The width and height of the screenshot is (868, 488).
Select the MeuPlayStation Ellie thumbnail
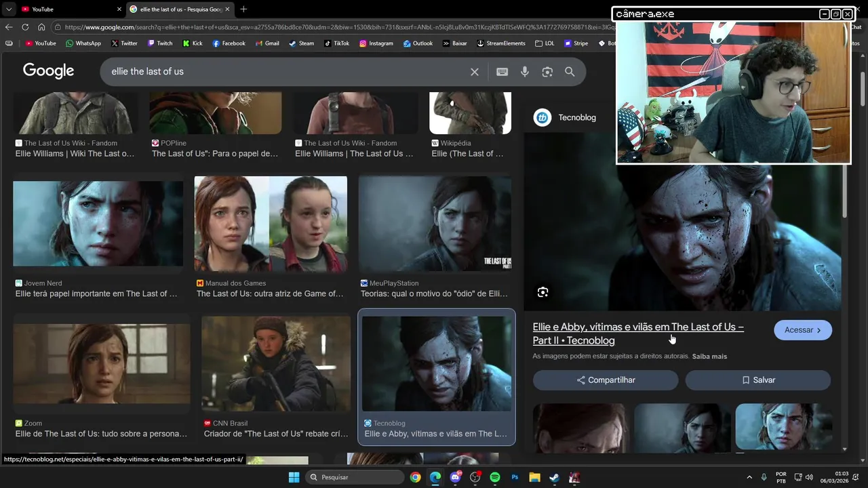(435, 224)
